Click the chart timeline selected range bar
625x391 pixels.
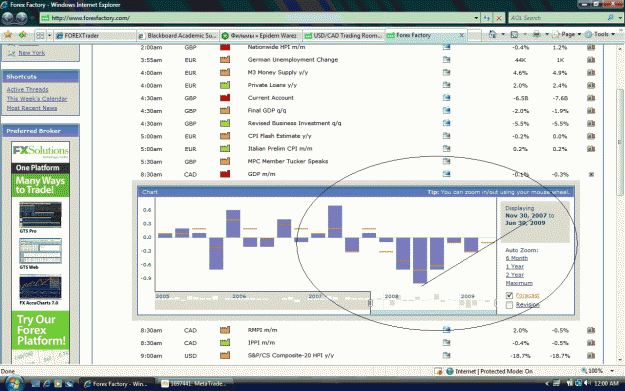(433, 312)
